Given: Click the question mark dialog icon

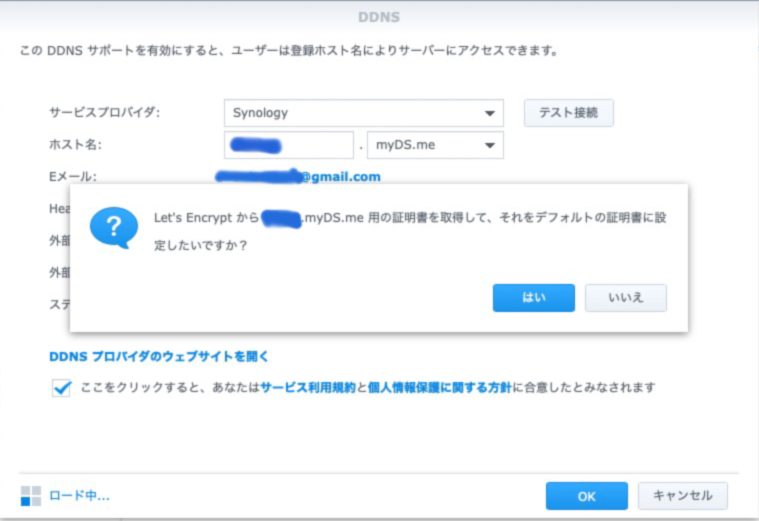Looking at the screenshot, I should pyautogui.click(x=114, y=227).
